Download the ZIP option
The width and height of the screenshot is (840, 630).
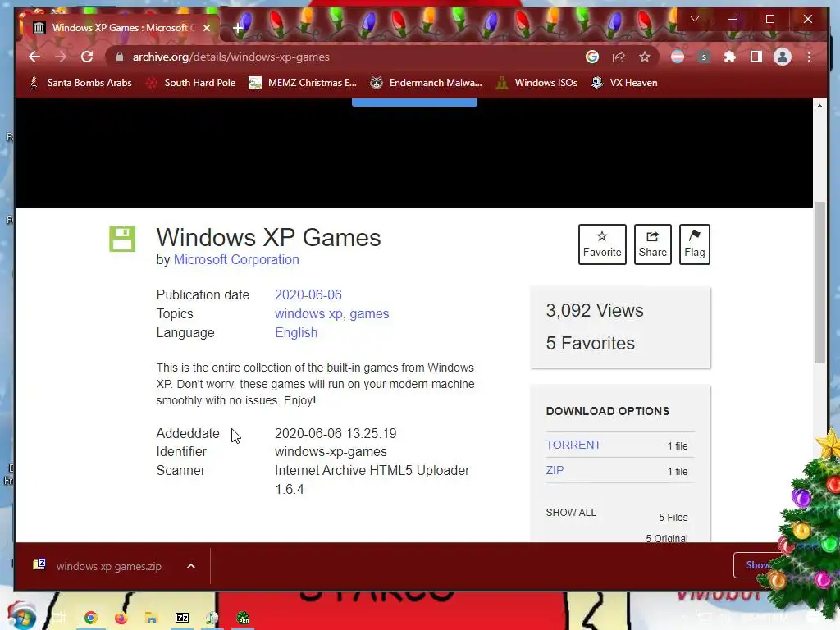tap(555, 470)
